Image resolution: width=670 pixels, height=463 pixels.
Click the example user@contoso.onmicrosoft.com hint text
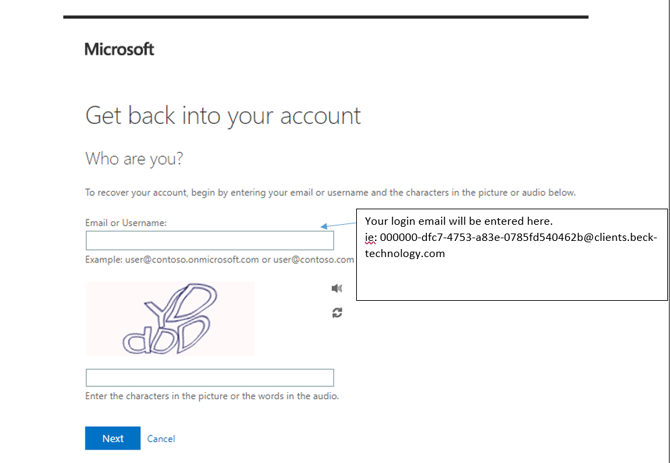tap(220, 260)
